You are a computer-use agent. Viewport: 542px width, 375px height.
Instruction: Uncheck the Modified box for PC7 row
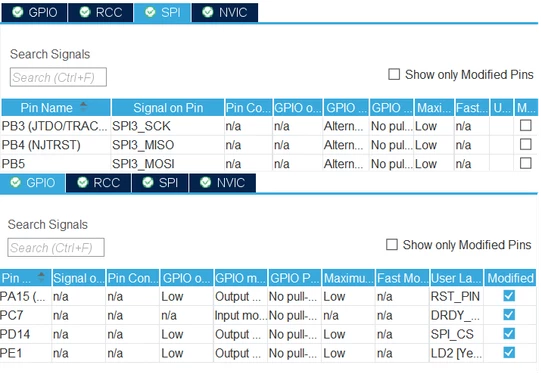509,315
